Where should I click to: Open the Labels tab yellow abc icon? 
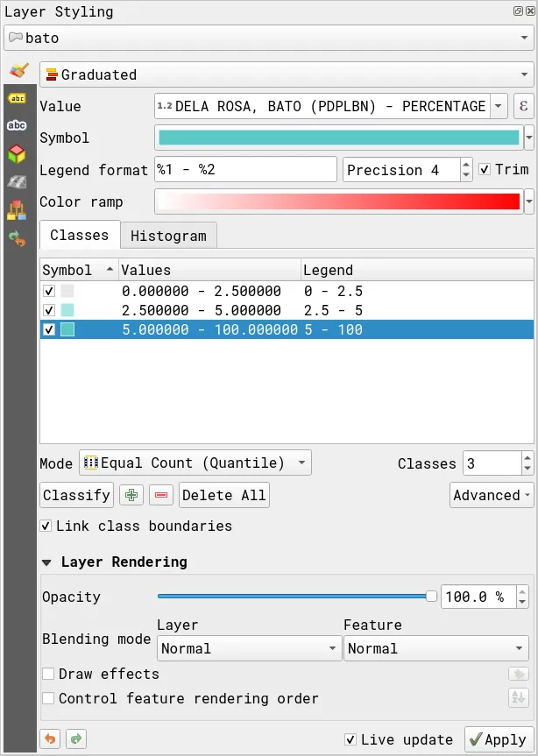pos(17,98)
